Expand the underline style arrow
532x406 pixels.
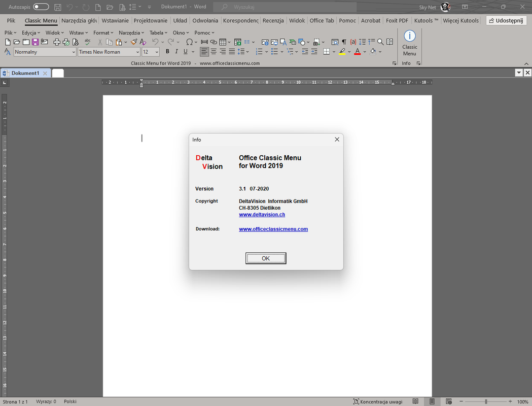click(x=193, y=52)
